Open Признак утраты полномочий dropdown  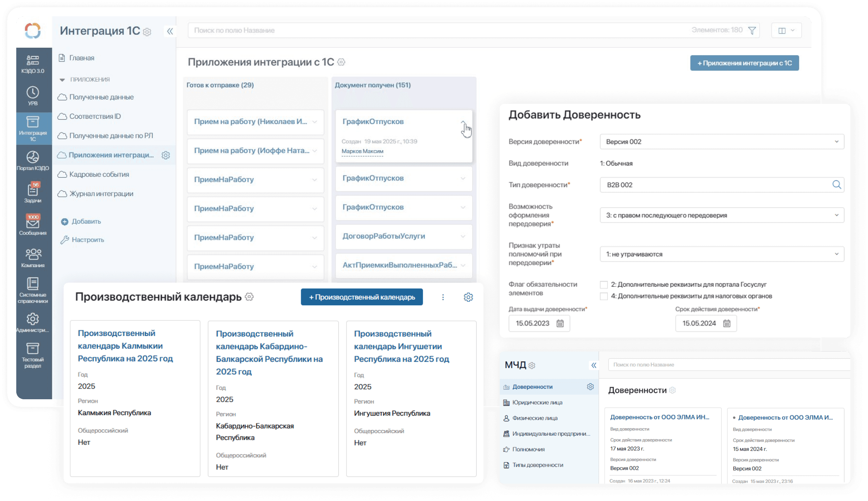[722, 254]
